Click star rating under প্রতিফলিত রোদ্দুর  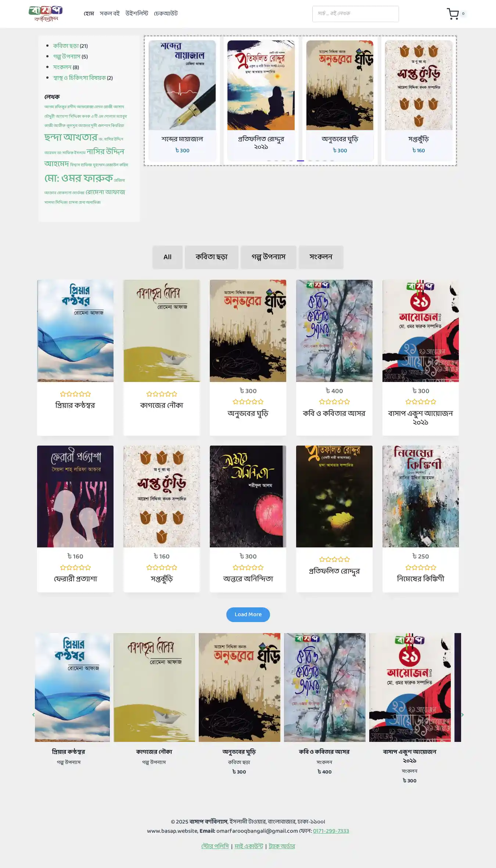pyautogui.click(x=334, y=559)
